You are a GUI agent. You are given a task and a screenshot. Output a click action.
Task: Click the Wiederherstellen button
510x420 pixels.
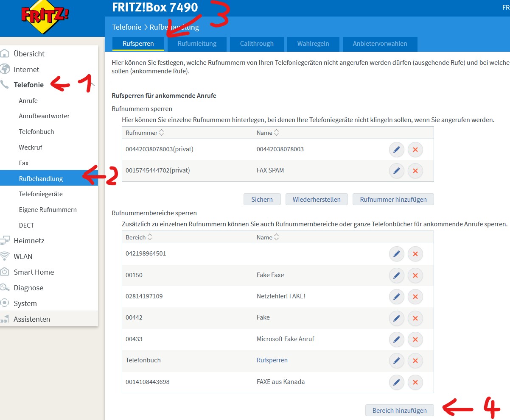pos(317,199)
